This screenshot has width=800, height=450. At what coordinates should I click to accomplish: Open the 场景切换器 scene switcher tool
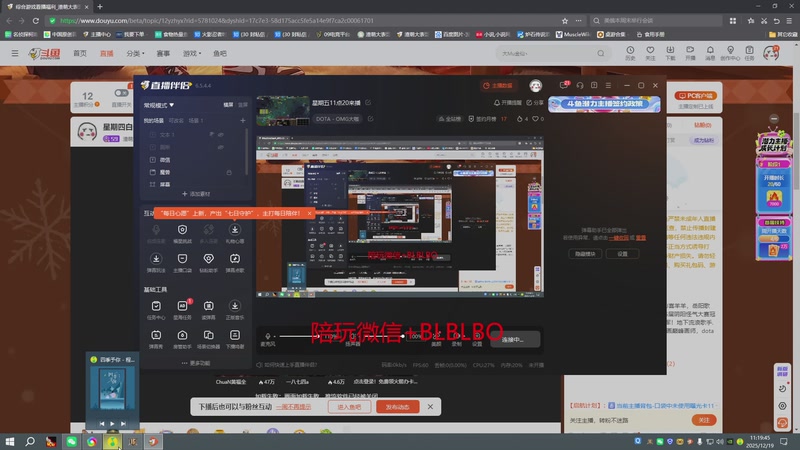[209, 339]
